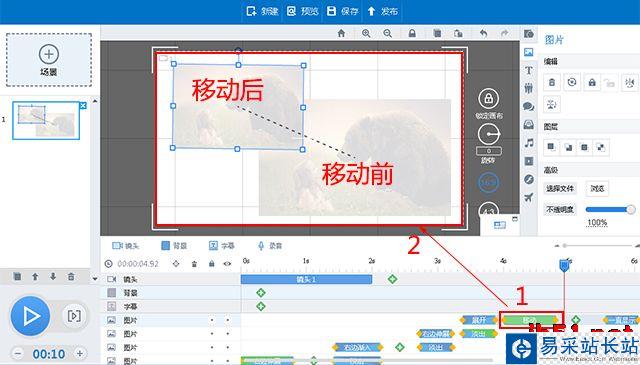This screenshot has width=640, height=365.
Task: Click the first layer order icon
Action: point(551,147)
